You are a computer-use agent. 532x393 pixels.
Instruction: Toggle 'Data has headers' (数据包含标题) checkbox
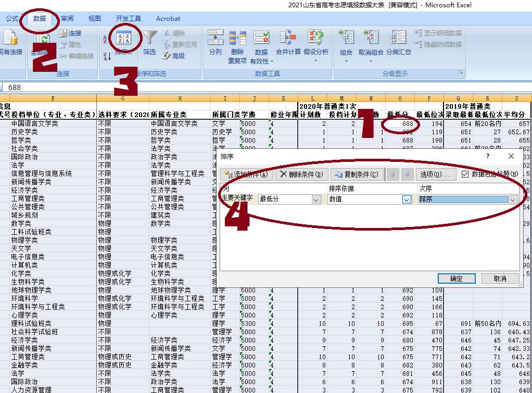click(465, 174)
